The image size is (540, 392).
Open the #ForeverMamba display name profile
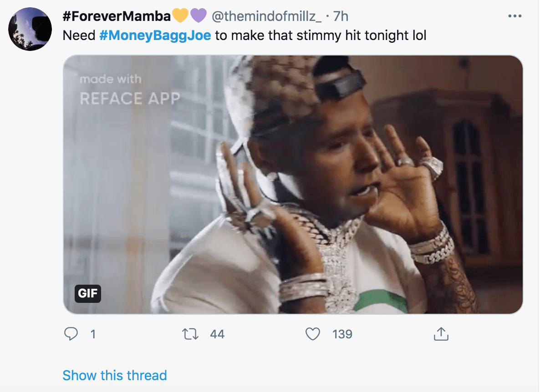click(x=117, y=16)
